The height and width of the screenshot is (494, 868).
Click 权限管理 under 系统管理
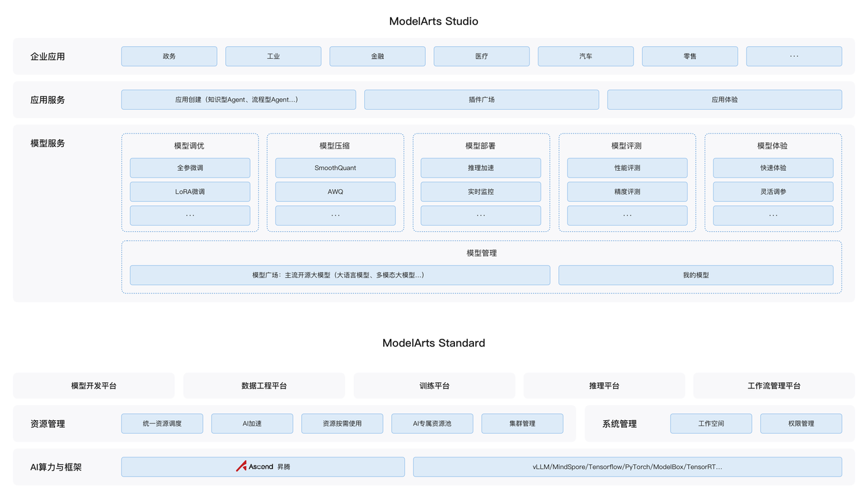click(801, 424)
